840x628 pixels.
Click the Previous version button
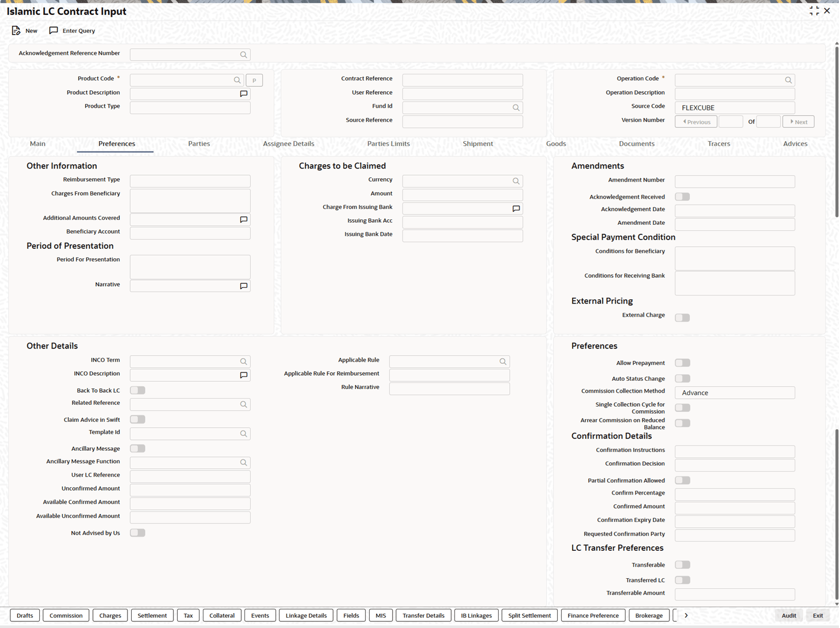point(696,122)
